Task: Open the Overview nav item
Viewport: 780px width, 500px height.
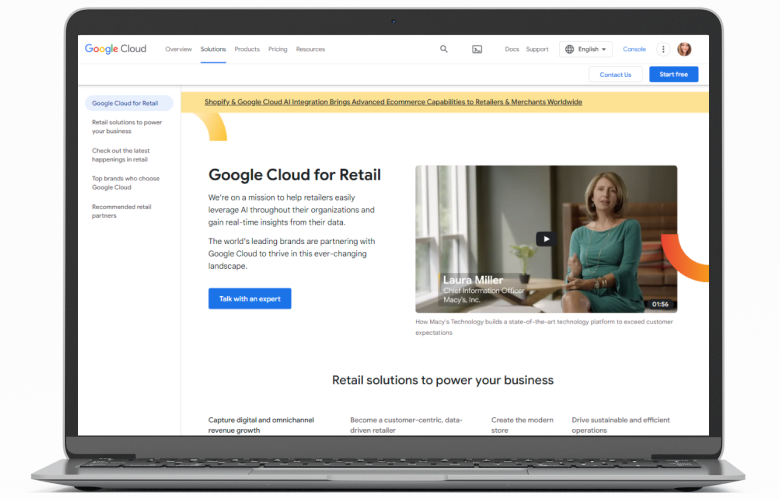Action: coord(178,49)
